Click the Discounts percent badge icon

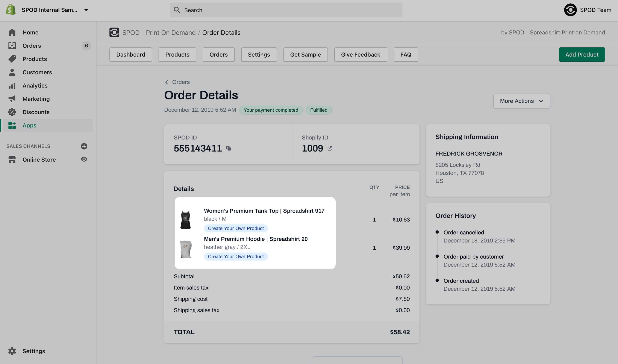click(12, 112)
